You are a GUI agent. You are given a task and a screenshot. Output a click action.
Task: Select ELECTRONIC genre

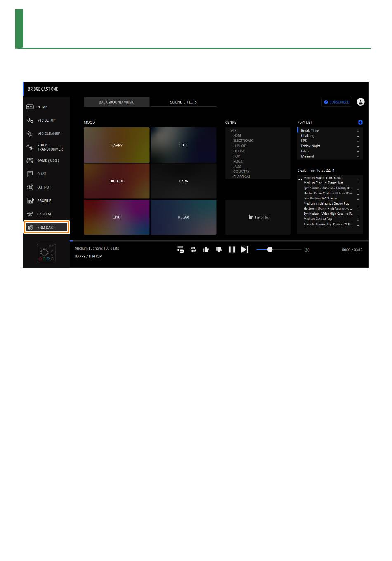(x=243, y=141)
